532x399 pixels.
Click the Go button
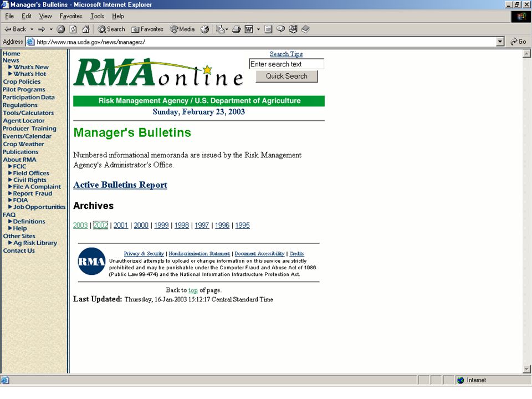519,42
